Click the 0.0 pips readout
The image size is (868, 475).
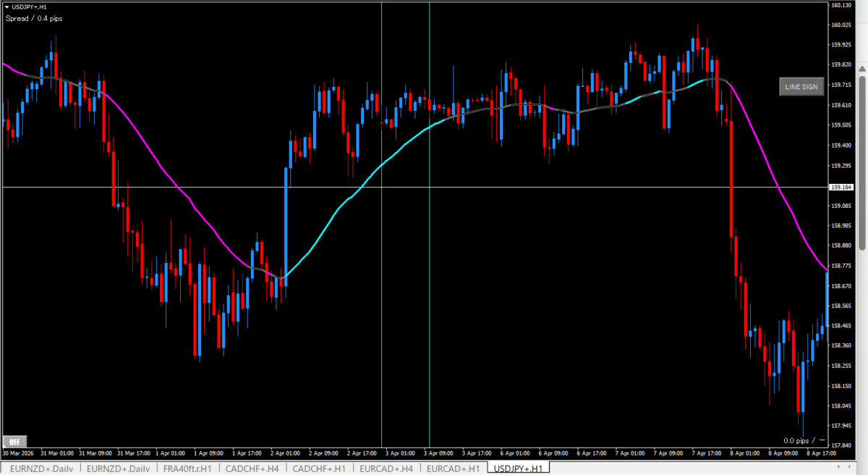point(799,440)
